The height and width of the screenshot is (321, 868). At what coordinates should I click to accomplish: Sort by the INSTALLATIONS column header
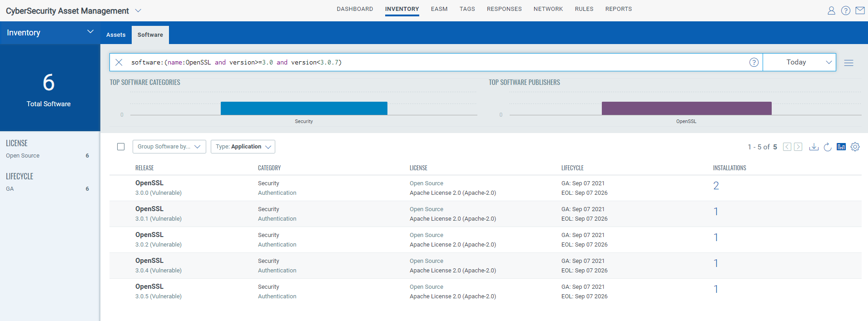(729, 168)
